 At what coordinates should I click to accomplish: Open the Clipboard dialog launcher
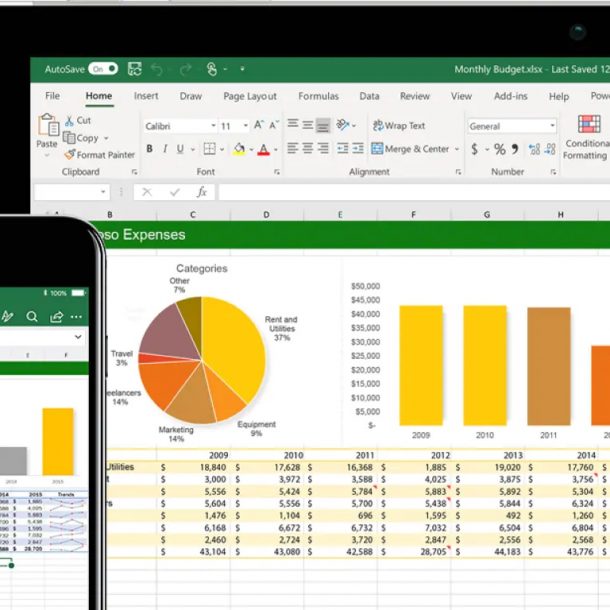point(135,172)
